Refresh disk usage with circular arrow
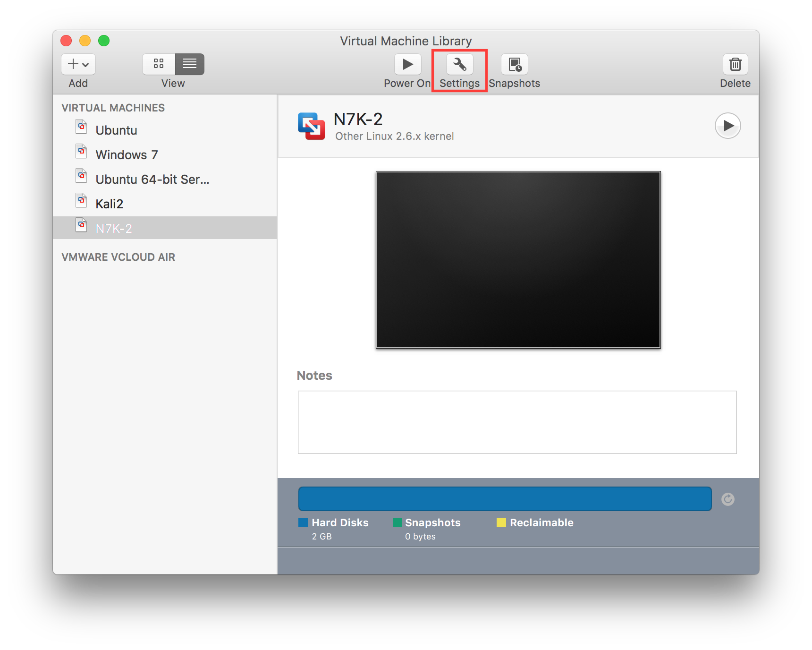Screen dimensions: 812x650 [x=728, y=499]
